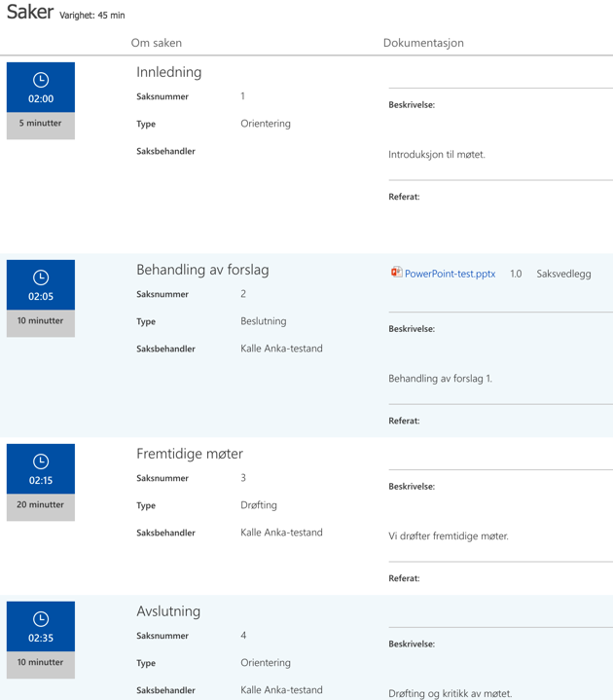
Task: Select the Avslutning case heading
Action: point(168,611)
